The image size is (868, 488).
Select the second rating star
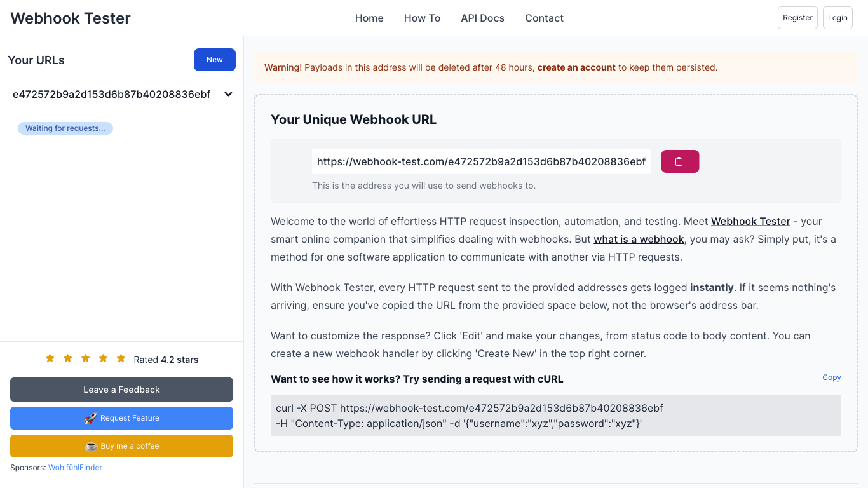(x=68, y=358)
